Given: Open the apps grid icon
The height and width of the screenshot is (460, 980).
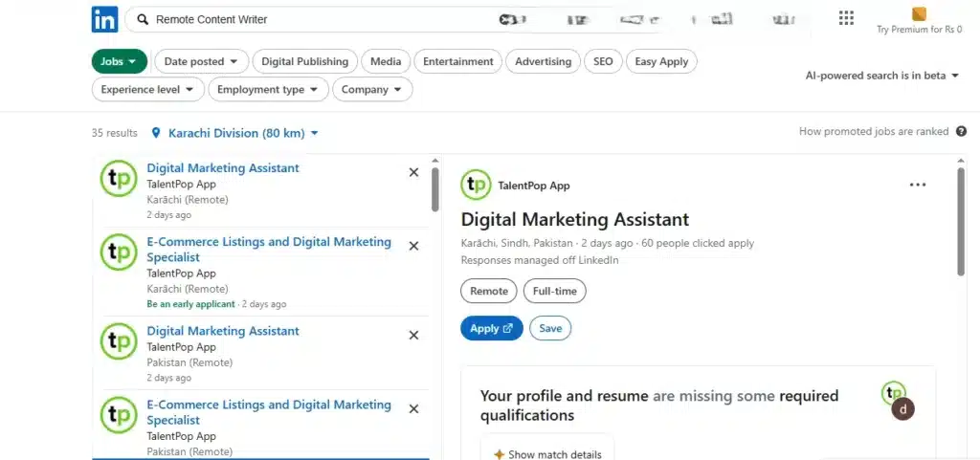Looking at the screenshot, I should coord(846,18).
